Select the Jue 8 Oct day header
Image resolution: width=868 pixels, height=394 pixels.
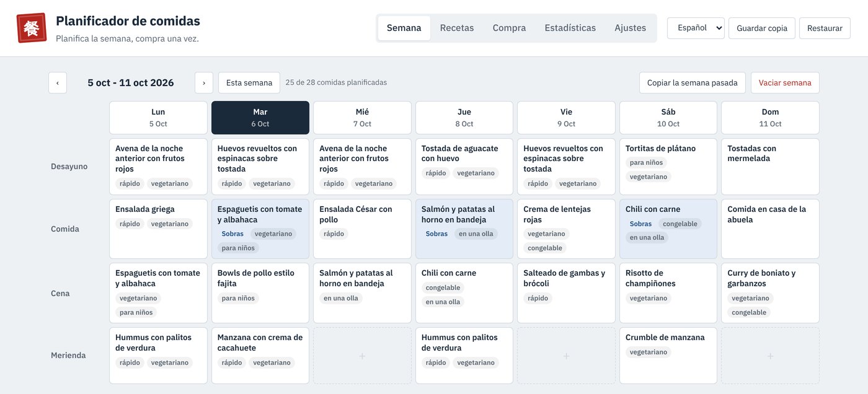click(x=464, y=118)
